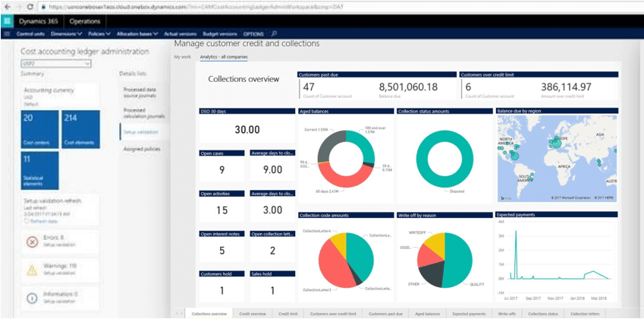Click the search magnifier in the action bar
Screen dimensions: 644x319
pyautogui.click(x=275, y=33)
